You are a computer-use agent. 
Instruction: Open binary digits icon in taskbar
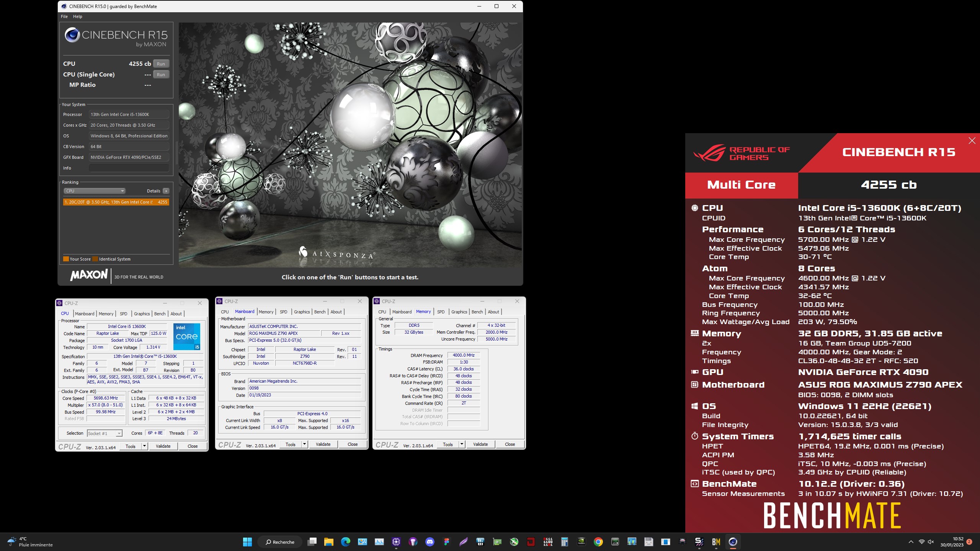pyautogui.click(x=548, y=542)
